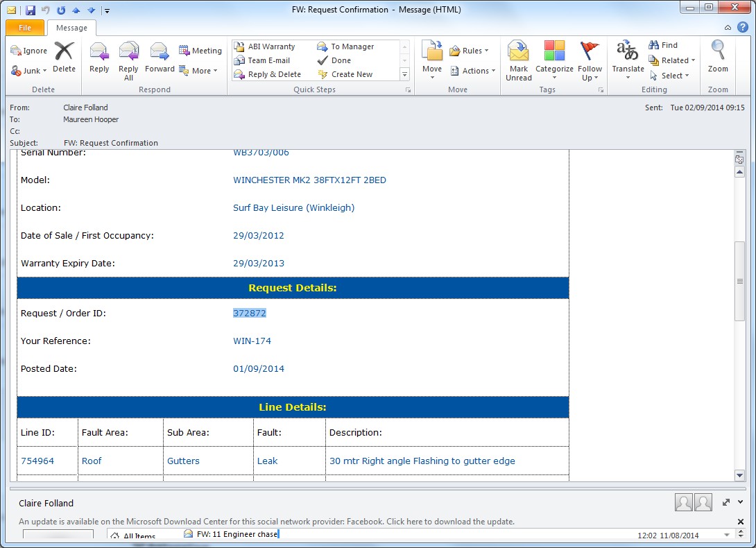Close the Facebook update notification

tap(740, 521)
